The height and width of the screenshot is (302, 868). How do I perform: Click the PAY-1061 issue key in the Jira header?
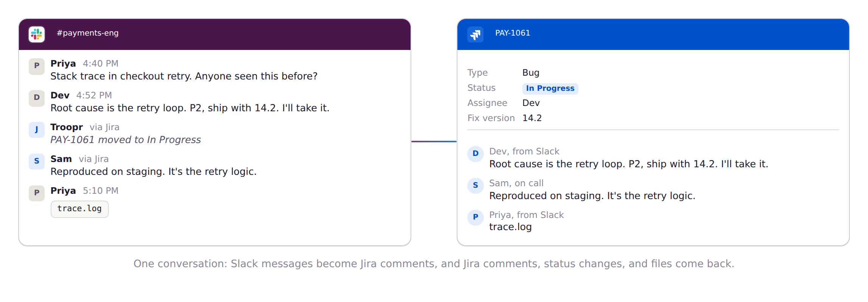click(x=513, y=33)
